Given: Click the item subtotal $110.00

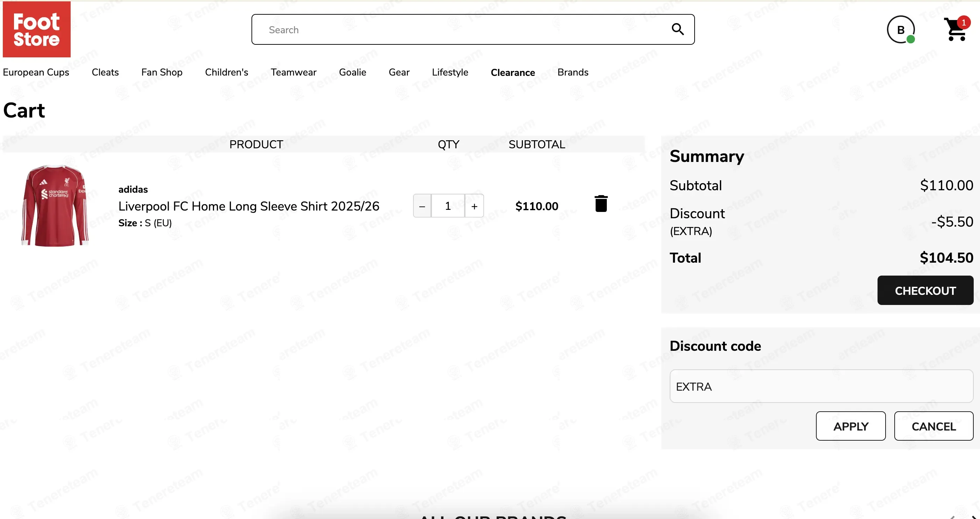Looking at the screenshot, I should (x=537, y=206).
